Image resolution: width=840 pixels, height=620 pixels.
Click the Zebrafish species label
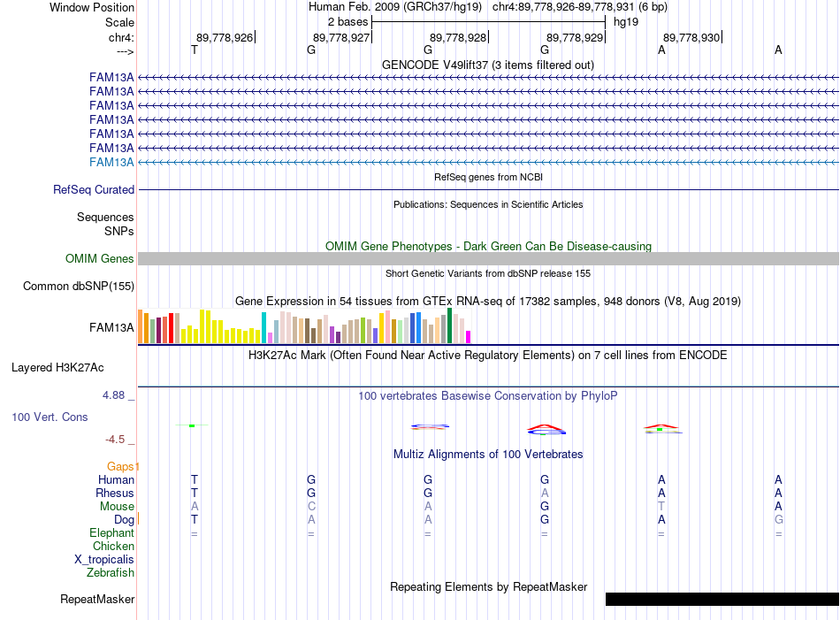(x=111, y=573)
